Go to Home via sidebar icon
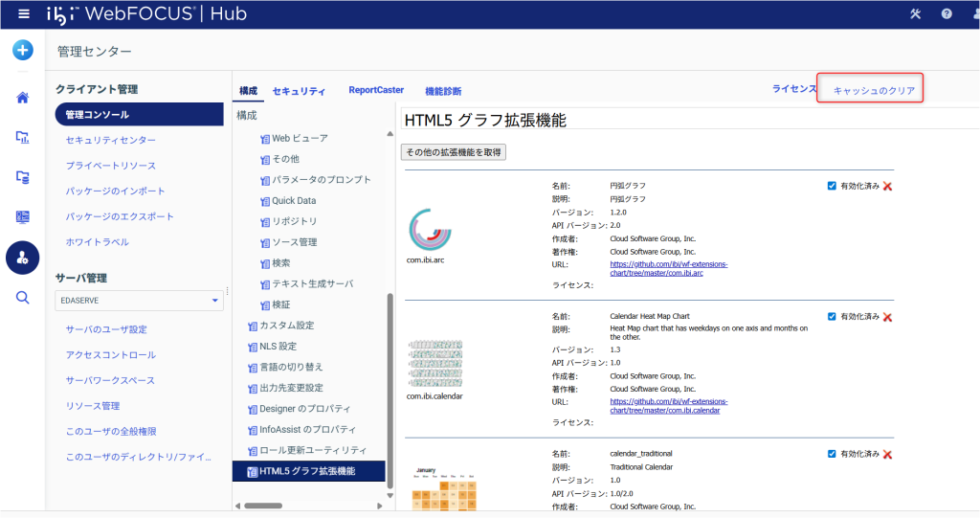 (22, 97)
